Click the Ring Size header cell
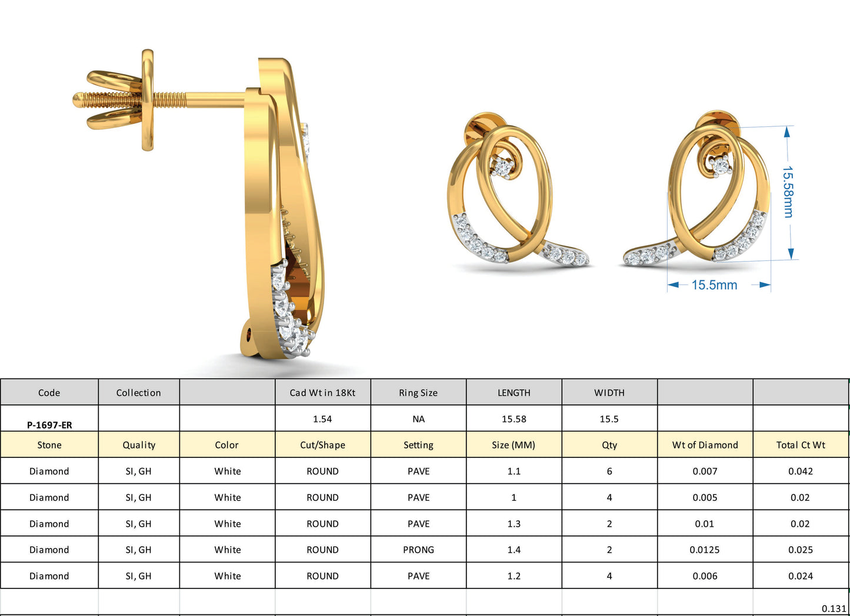This screenshot has height=616, width=850. pyautogui.click(x=418, y=393)
